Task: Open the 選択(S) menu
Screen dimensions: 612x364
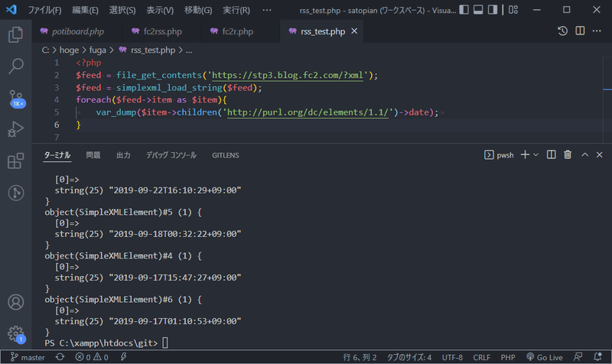Action: 122,10
